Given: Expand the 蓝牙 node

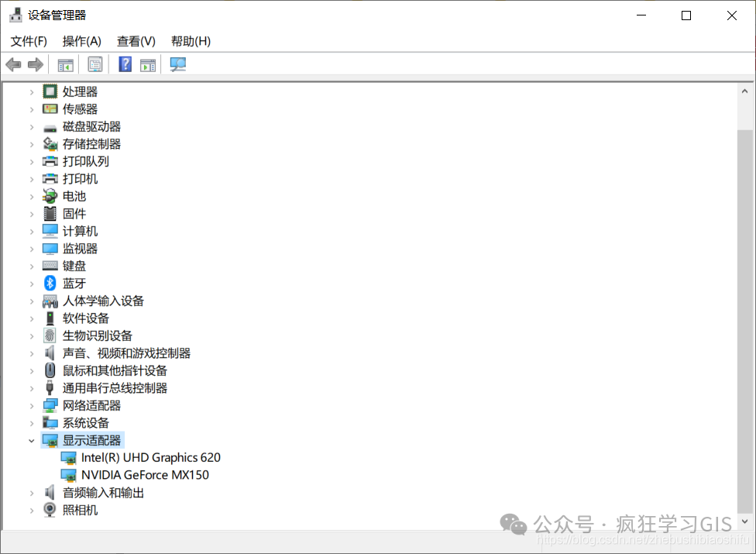Looking at the screenshot, I should coord(32,284).
